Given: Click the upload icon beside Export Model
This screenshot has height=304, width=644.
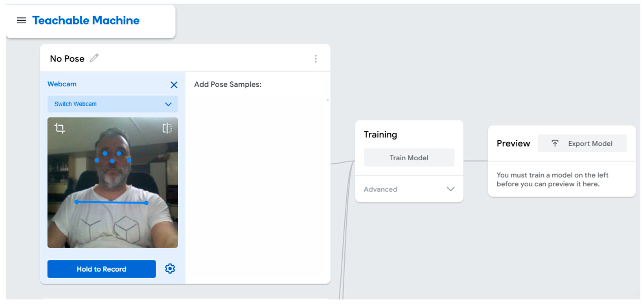Looking at the screenshot, I should pos(555,143).
